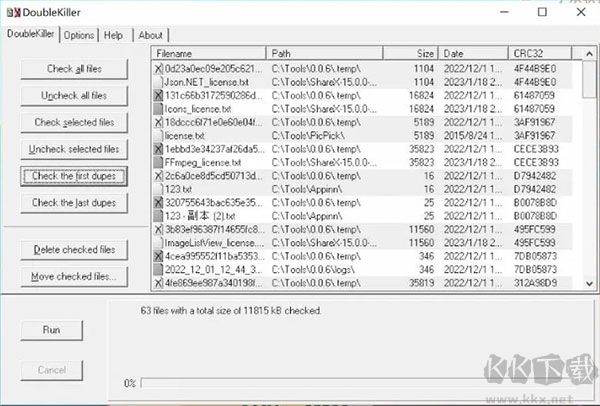
Task: Click Check the last dupes button
Action: coord(74,203)
